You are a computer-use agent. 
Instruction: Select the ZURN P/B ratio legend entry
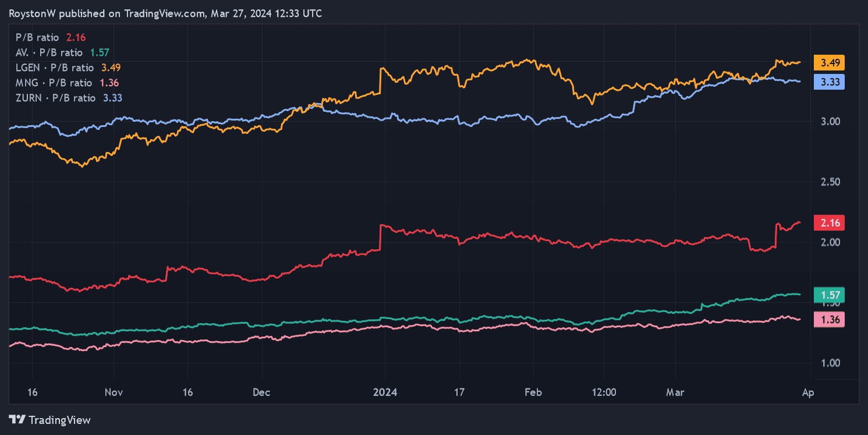(x=69, y=98)
